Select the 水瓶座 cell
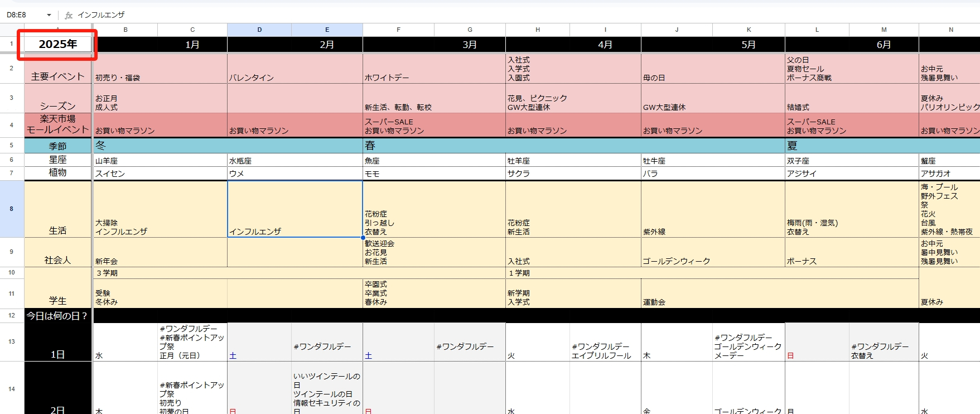This screenshot has width=980, height=414. (295, 160)
